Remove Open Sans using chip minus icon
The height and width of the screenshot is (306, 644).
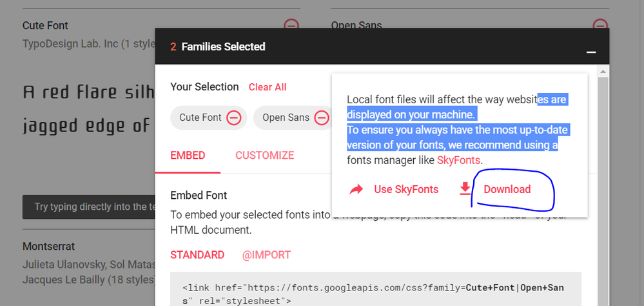[x=322, y=118]
